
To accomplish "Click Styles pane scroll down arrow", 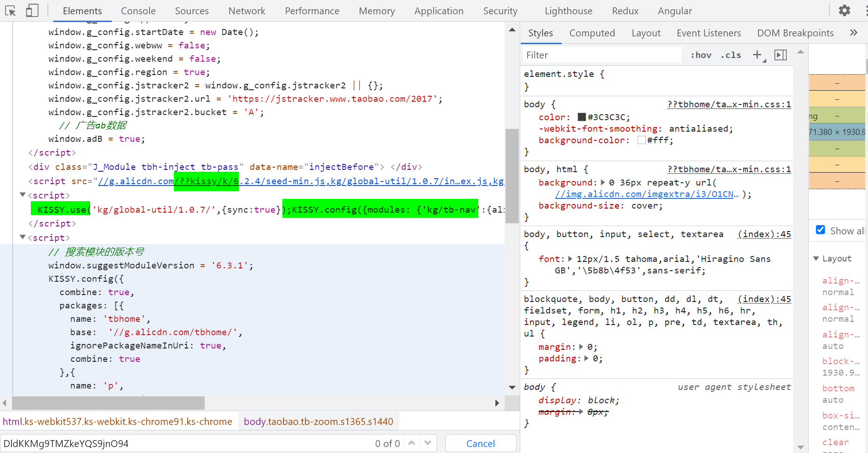I will click(x=800, y=447).
